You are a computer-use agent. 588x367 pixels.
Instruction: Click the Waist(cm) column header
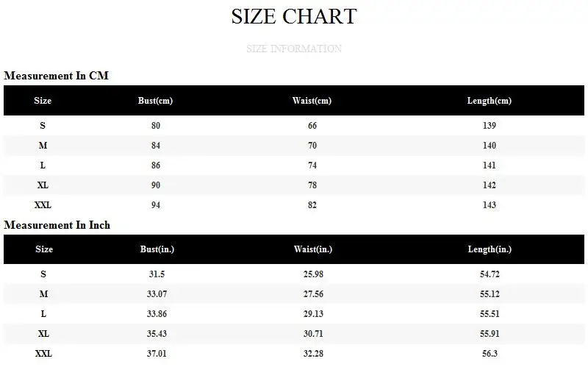[312, 101]
